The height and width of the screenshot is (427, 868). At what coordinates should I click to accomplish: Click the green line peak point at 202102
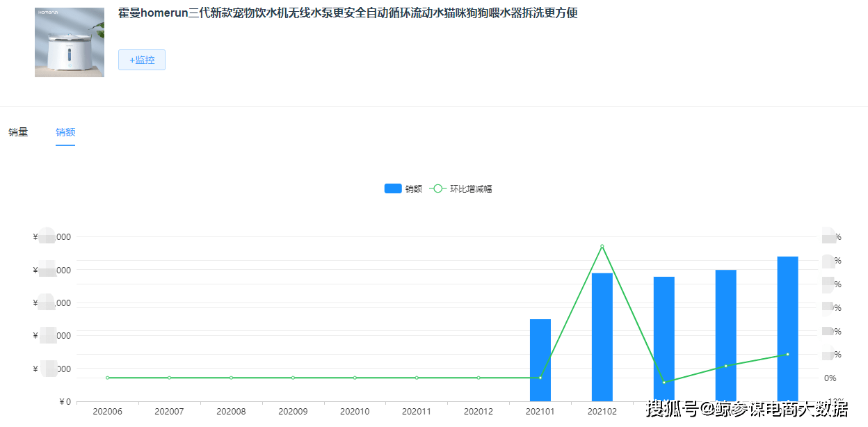(x=602, y=246)
